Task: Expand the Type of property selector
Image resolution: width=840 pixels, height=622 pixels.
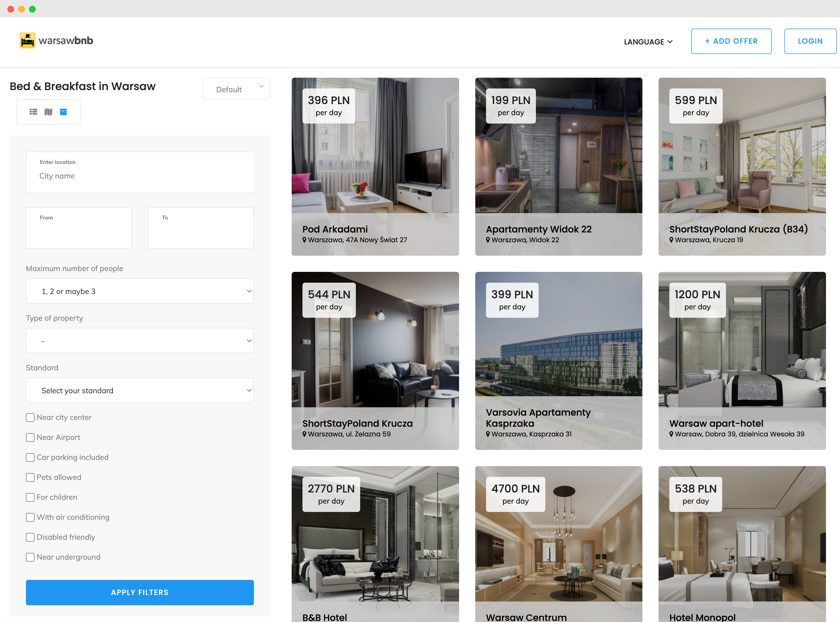Action: [x=140, y=341]
